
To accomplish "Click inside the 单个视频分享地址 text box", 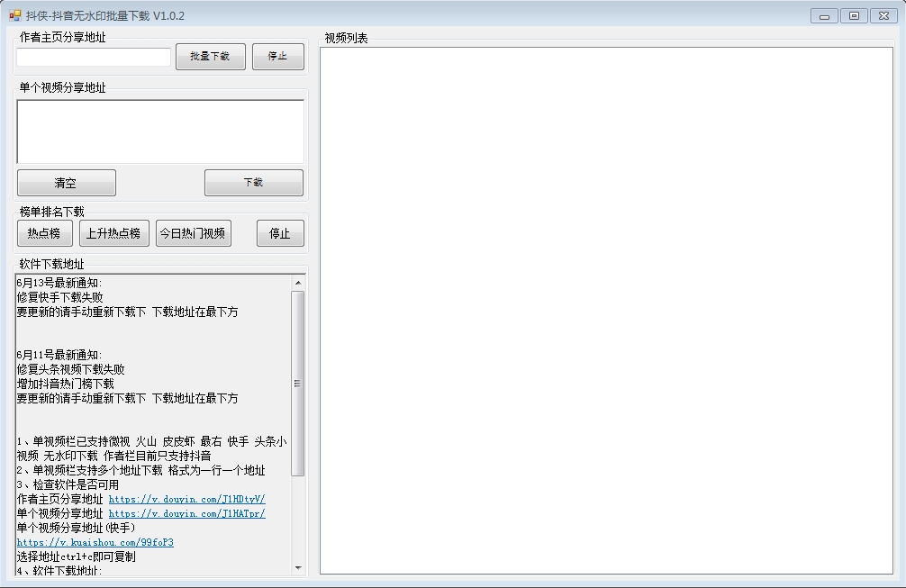I will (x=160, y=131).
